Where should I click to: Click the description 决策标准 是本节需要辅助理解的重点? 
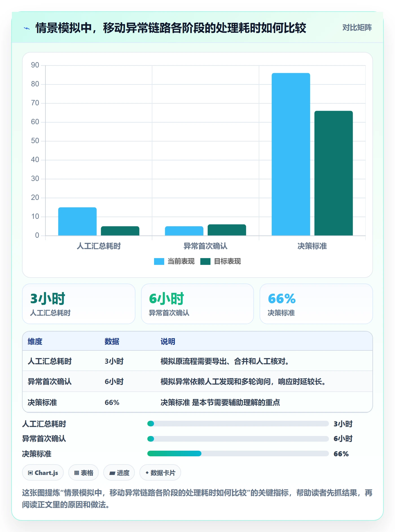coord(220,402)
